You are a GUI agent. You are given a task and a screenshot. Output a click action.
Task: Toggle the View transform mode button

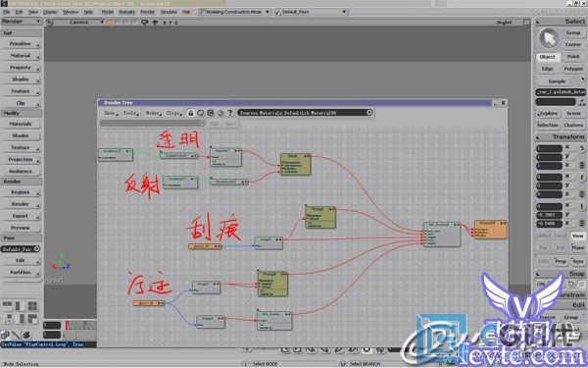tap(577, 236)
